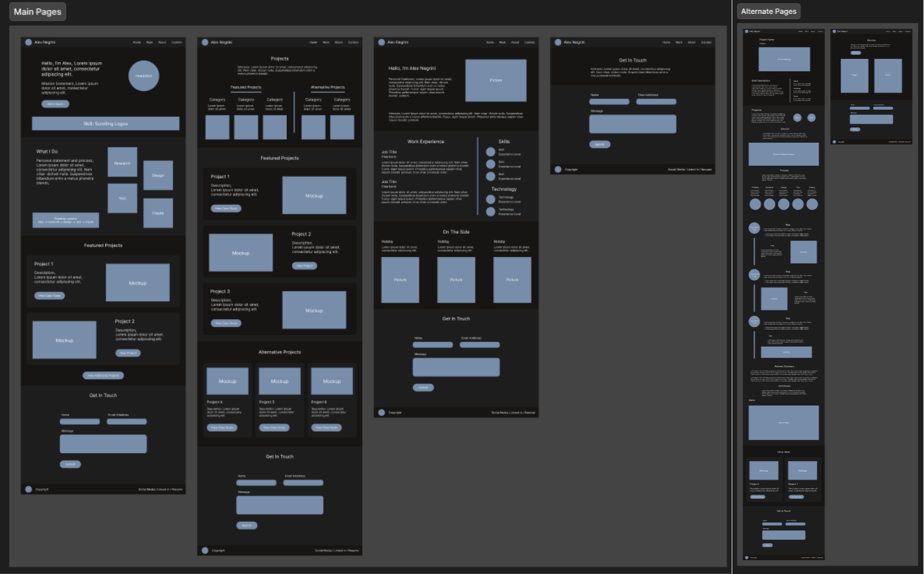The width and height of the screenshot is (924, 574).
Task: Click Submit in the About page form
Action: point(423,387)
